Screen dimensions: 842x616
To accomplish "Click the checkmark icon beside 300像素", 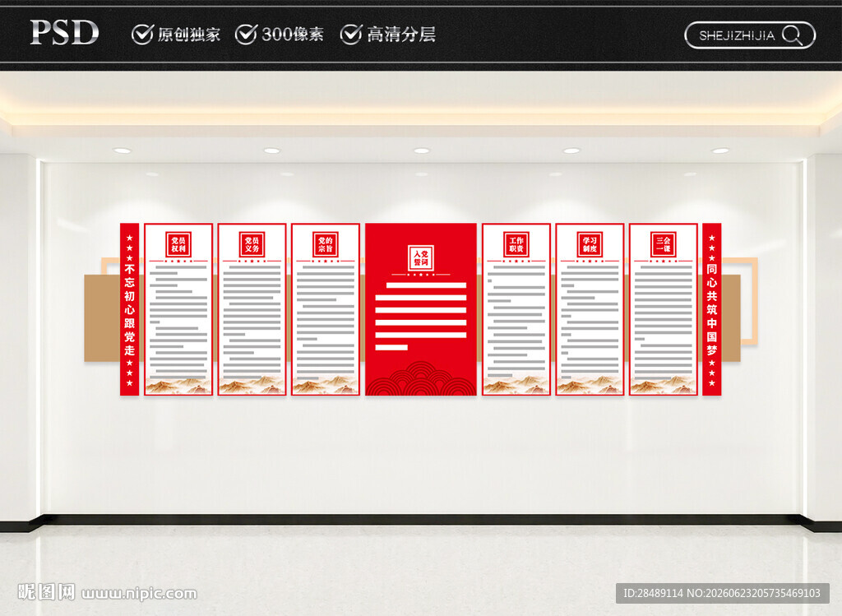I will 247,35.
